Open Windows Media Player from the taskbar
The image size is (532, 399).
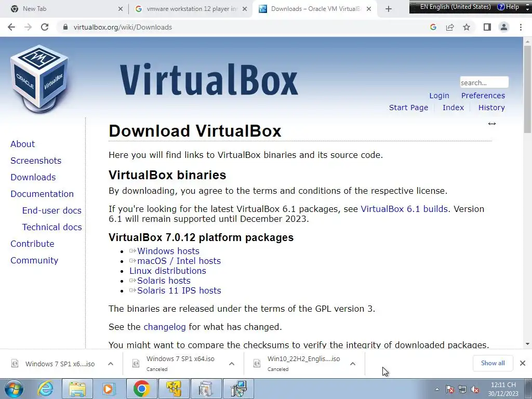109,389
